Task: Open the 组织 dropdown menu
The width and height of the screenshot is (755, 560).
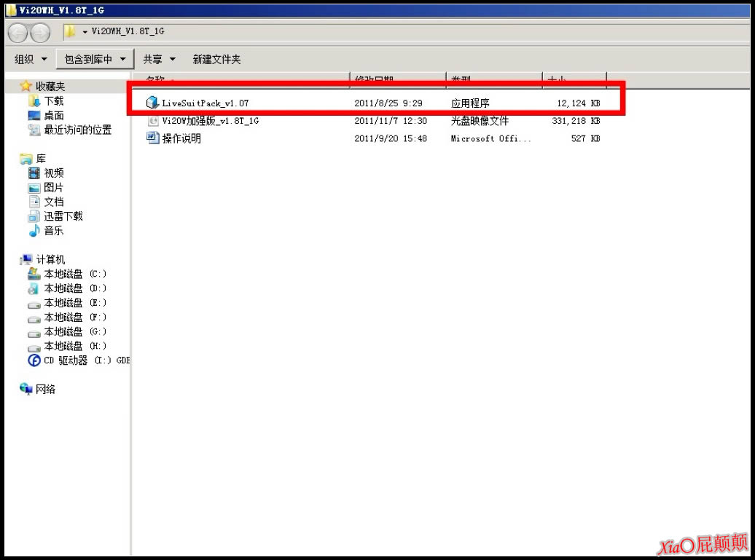Action: tap(31, 59)
